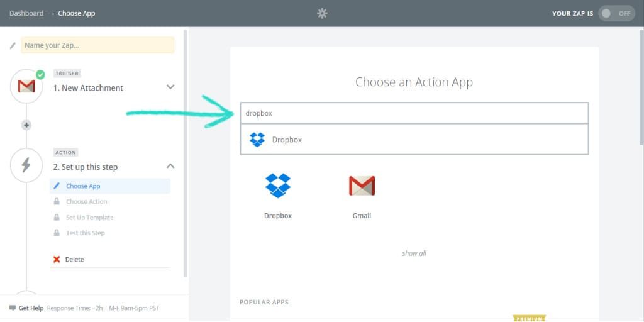Click the yellow PREMIUM badge
Viewport: 644px width, 322px height.
(530, 319)
